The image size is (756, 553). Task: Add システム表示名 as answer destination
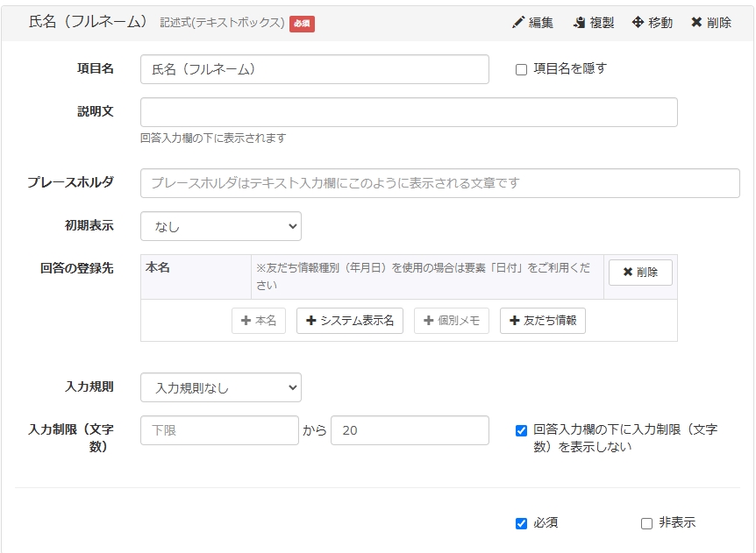pyautogui.click(x=349, y=321)
